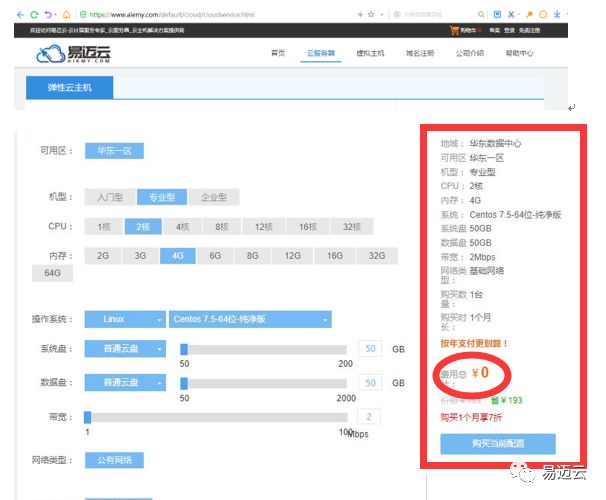
Task: Click the browser home icon
Action: pyautogui.click(x=66, y=15)
